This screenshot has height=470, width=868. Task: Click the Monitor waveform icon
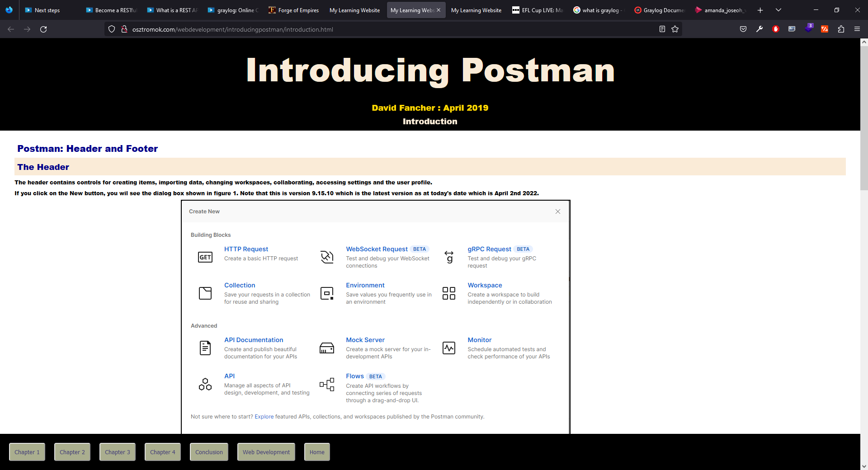[x=449, y=348]
